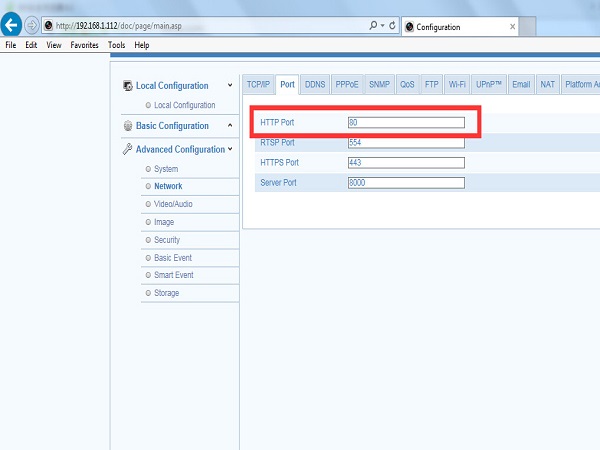Switch to the DDNS tab
This screenshot has width=600, height=450.
point(315,85)
